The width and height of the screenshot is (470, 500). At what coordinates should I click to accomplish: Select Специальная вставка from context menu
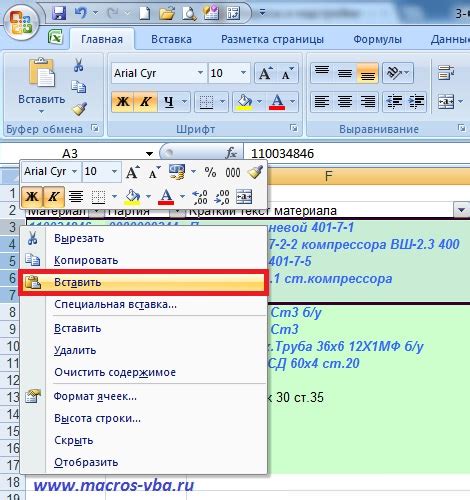[x=115, y=304]
